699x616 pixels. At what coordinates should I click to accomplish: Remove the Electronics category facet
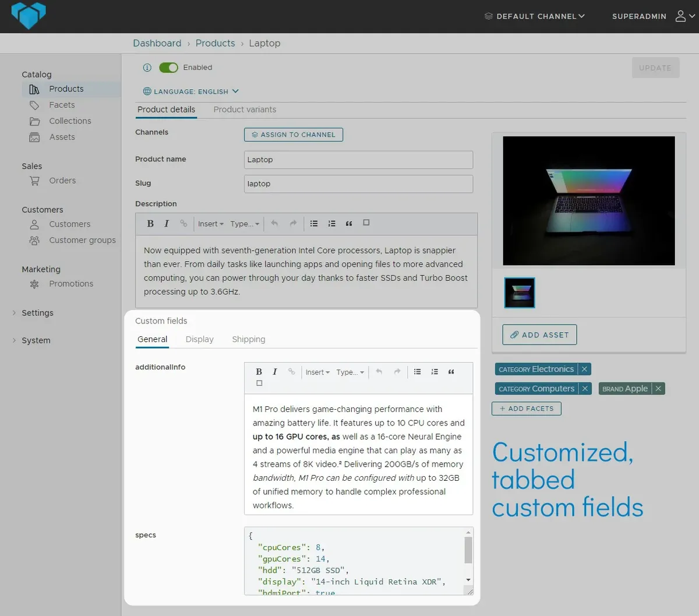tap(584, 369)
